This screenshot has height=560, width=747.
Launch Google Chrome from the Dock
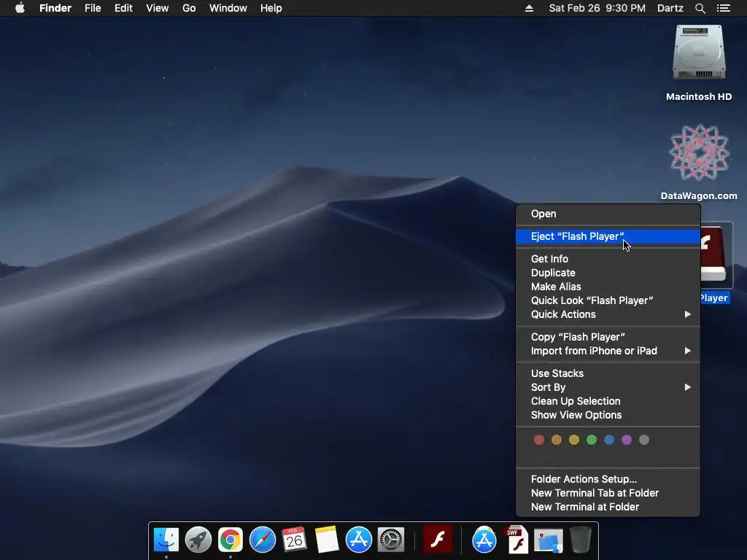[x=230, y=540]
